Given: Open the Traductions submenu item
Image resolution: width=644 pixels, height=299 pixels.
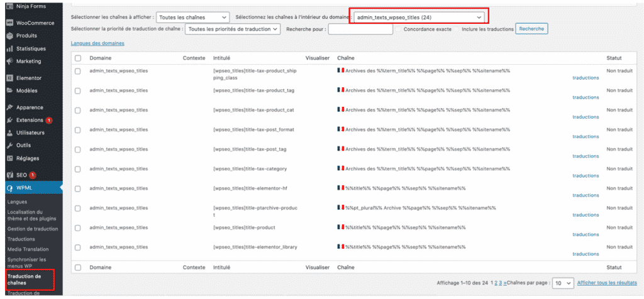Looking at the screenshot, I should (21, 239).
